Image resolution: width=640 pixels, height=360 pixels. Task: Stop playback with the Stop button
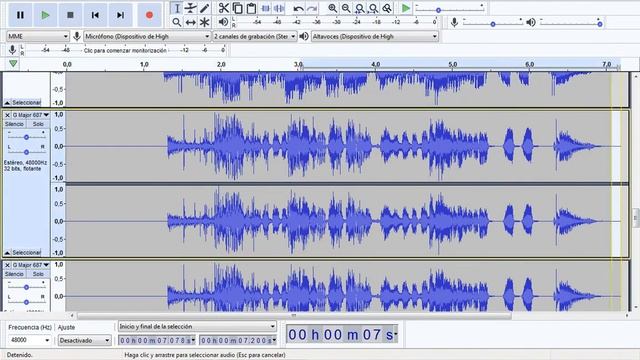pyautogui.click(x=70, y=15)
